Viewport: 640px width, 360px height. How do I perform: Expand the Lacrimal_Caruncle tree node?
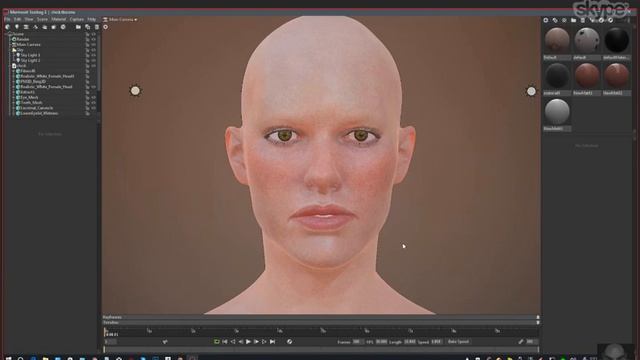click(x=13, y=108)
